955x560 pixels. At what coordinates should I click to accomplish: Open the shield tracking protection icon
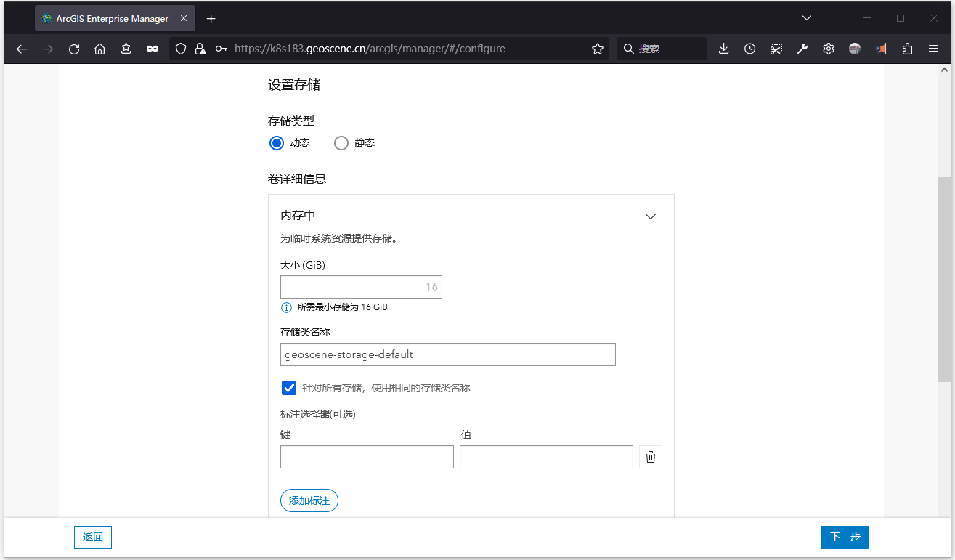(182, 49)
